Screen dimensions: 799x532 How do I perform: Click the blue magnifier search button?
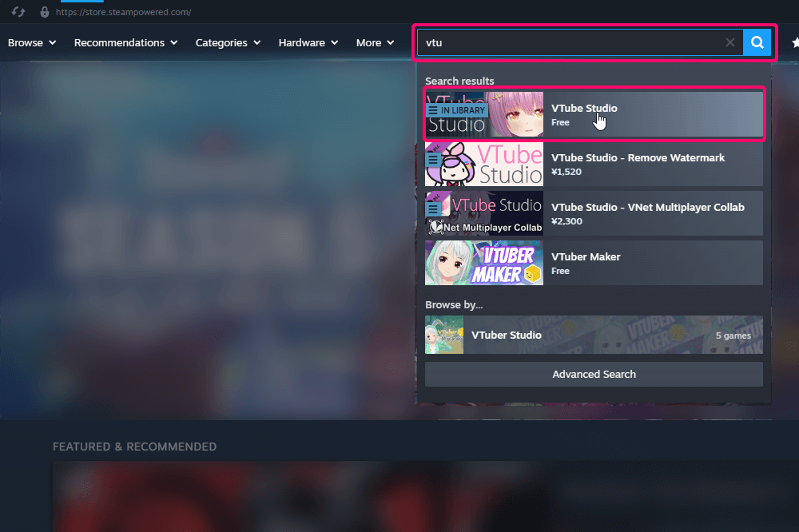pyautogui.click(x=757, y=42)
